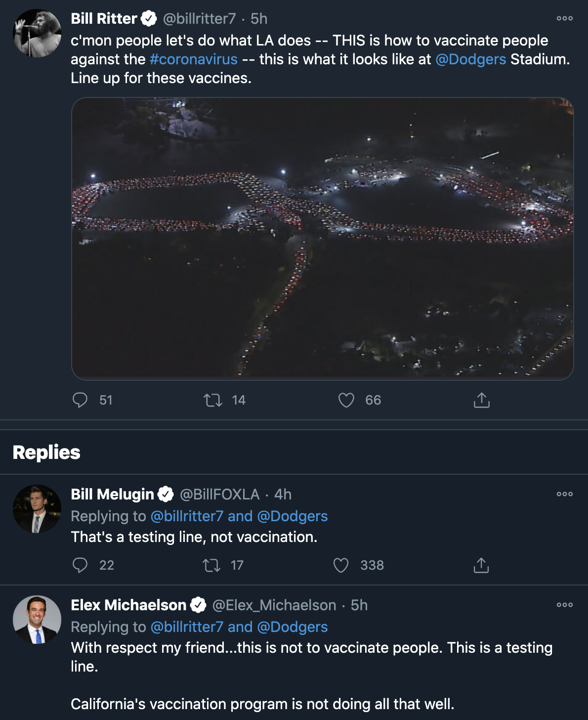Share Bill Ritter's tweet
This screenshot has height=720, width=588.
(481, 400)
